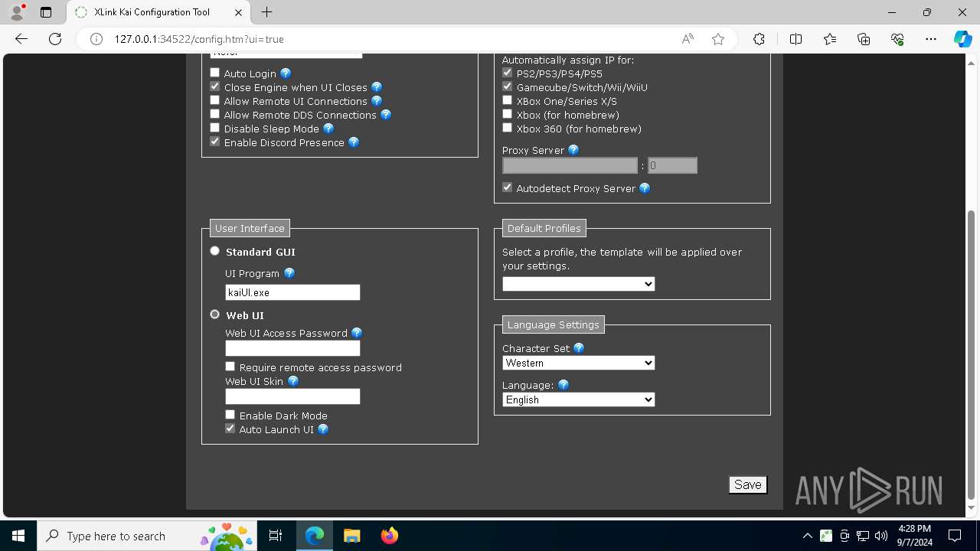Image resolution: width=980 pixels, height=551 pixels.
Task: Open browser Extensions puzzle icon
Action: (759, 39)
